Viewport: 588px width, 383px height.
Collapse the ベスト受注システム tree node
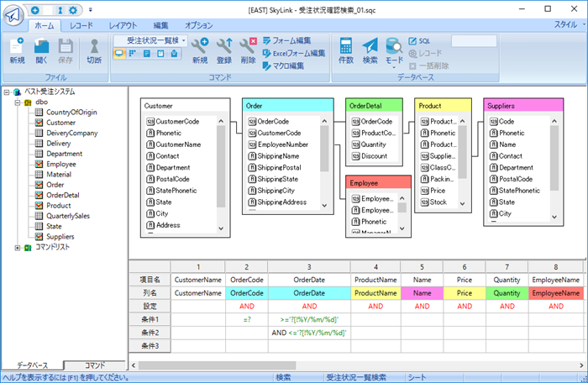[7, 92]
